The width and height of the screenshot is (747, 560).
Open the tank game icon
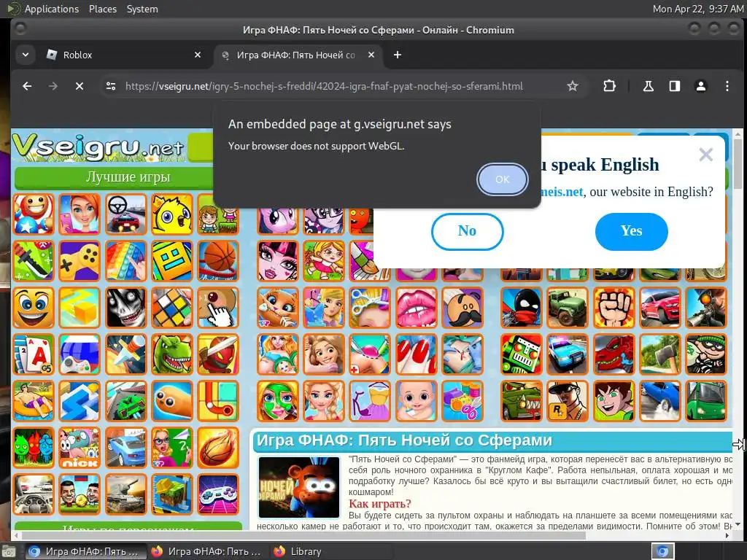click(x=125, y=494)
